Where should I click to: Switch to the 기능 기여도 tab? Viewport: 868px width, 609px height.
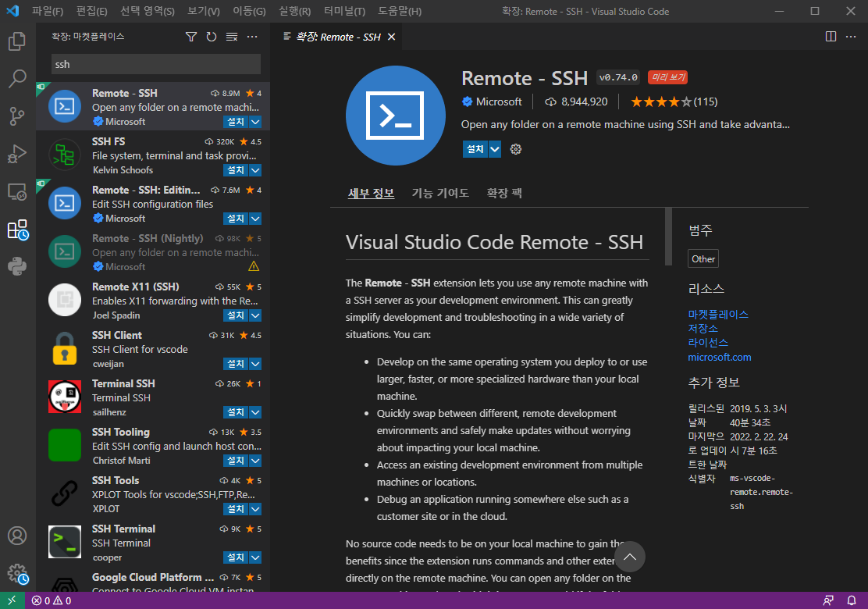[x=440, y=193]
